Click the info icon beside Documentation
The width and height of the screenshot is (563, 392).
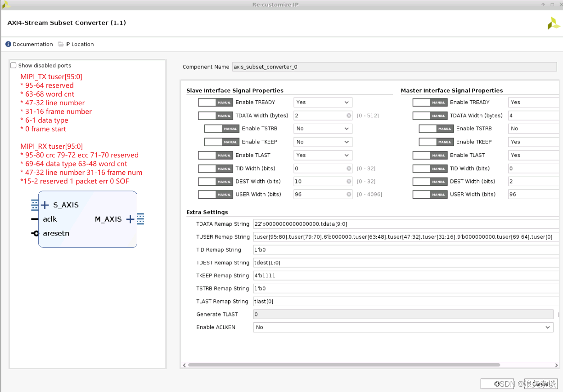click(8, 44)
